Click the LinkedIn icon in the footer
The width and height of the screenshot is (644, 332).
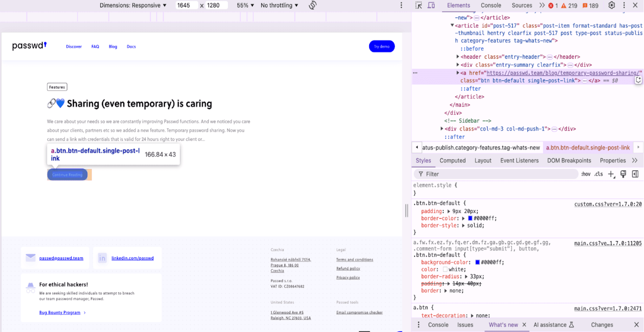[102, 258]
